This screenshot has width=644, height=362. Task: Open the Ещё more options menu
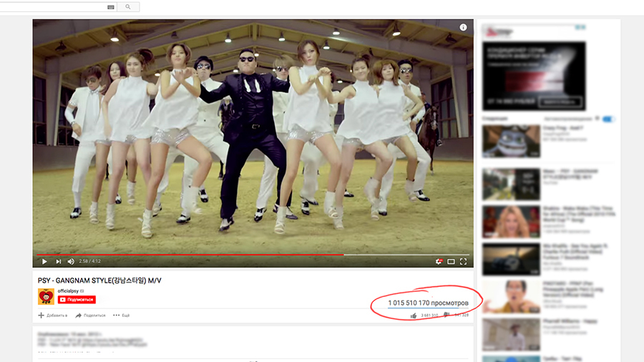click(x=121, y=315)
